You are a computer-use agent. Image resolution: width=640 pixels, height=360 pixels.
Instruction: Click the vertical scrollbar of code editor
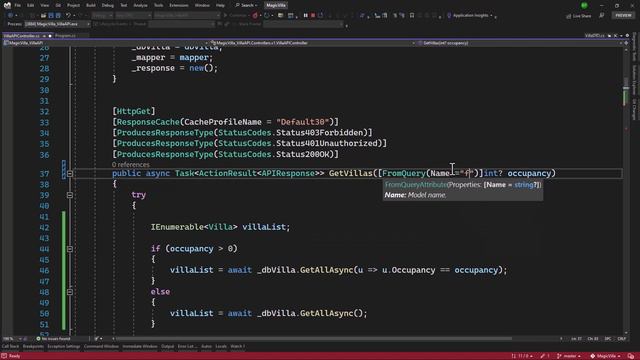626,190
